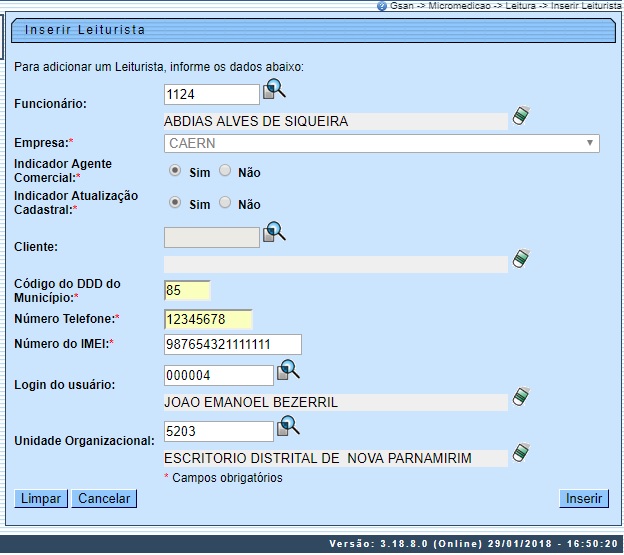Click the ESCRITORIO DISTRITAL DE NOVA PARNAMIRIM field
624x555 pixels.
click(x=336, y=459)
